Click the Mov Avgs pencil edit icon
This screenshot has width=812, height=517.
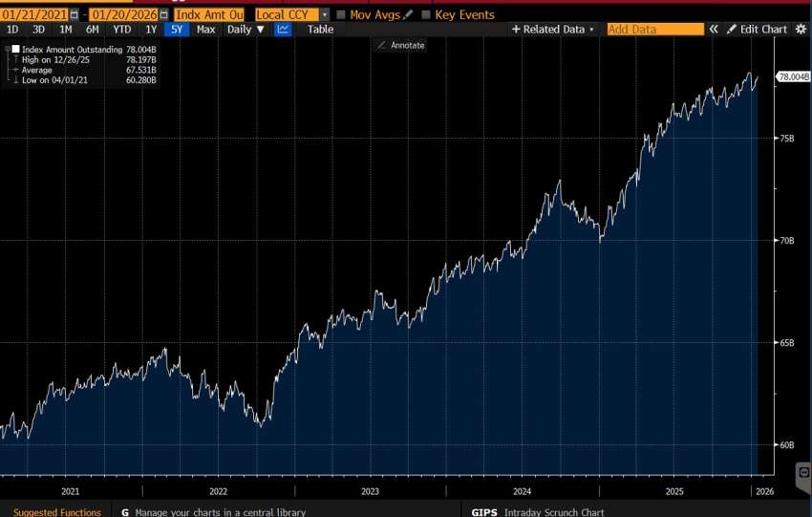408,15
